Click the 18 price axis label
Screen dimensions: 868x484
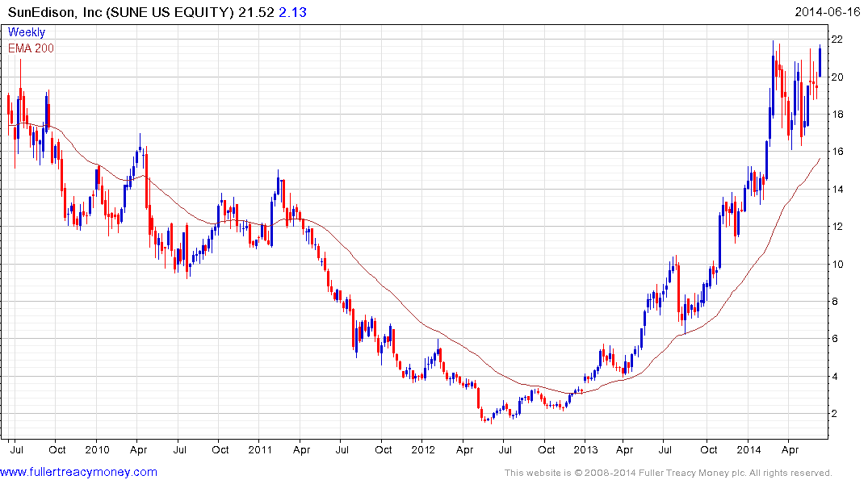pos(837,115)
